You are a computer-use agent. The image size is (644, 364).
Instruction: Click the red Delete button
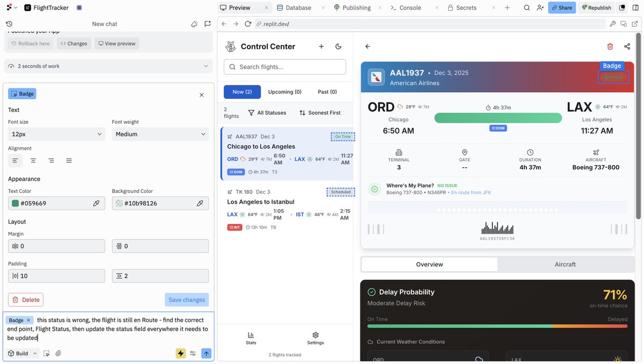coord(26,300)
